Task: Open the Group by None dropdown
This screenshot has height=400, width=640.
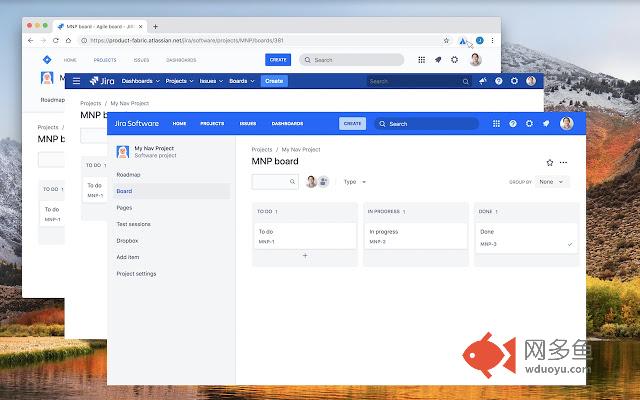Action: point(552,182)
